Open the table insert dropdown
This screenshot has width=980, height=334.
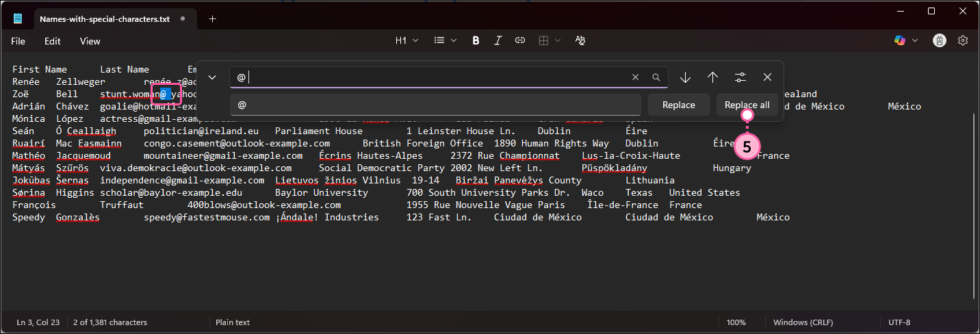[x=550, y=40]
